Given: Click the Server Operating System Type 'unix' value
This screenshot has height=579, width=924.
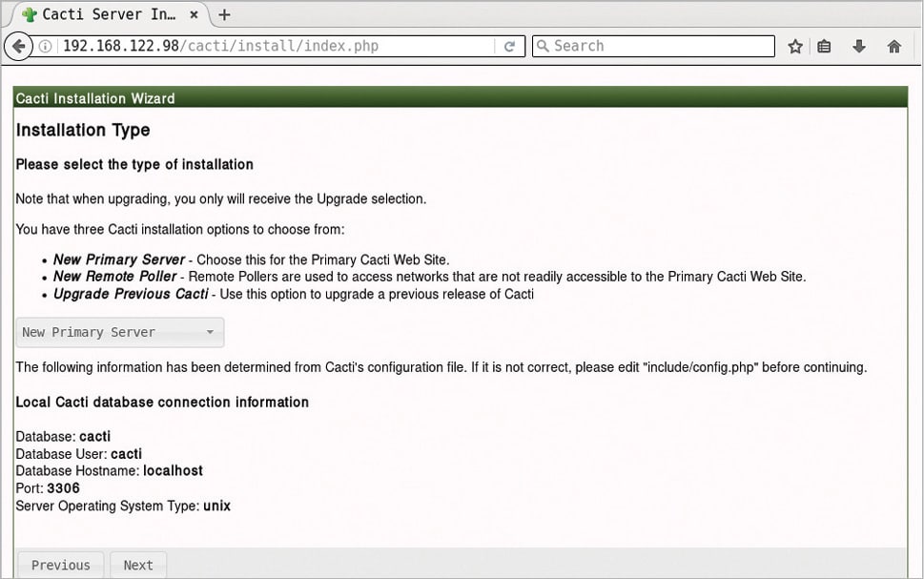Looking at the screenshot, I should (216, 506).
